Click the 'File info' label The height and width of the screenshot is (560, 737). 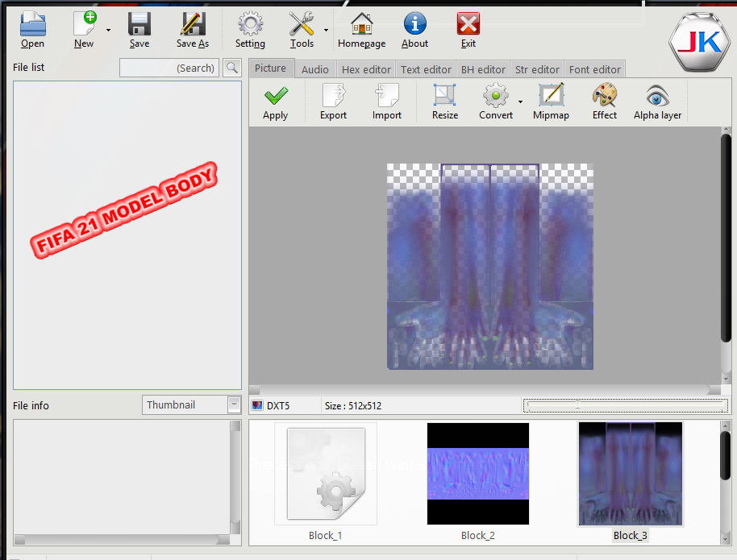[x=31, y=405]
